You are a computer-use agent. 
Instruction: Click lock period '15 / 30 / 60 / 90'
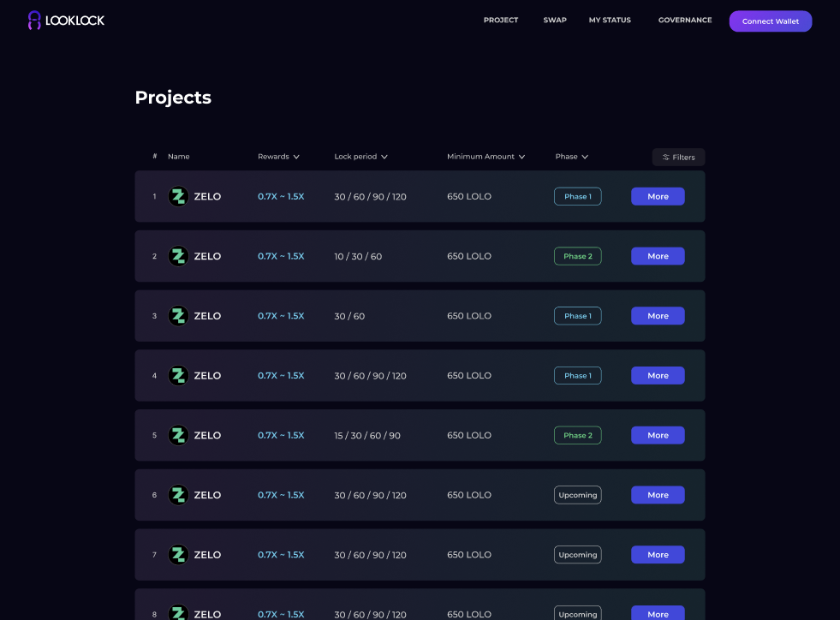(367, 436)
